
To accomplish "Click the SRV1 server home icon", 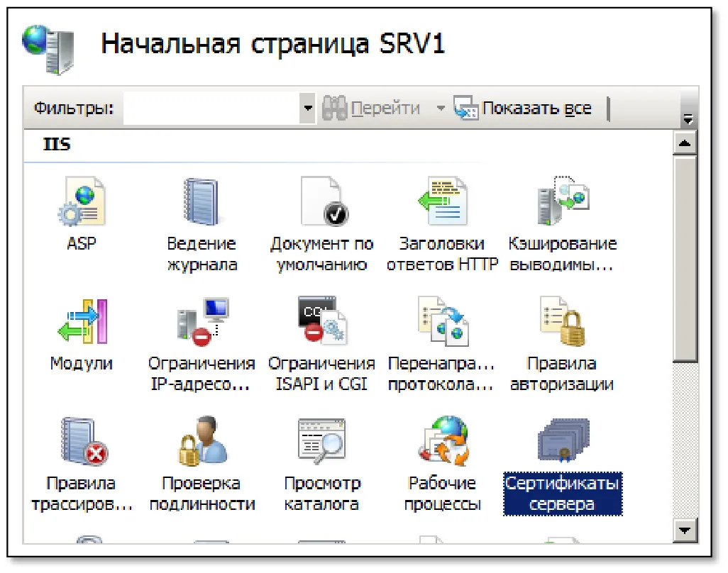I will click(x=48, y=49).
